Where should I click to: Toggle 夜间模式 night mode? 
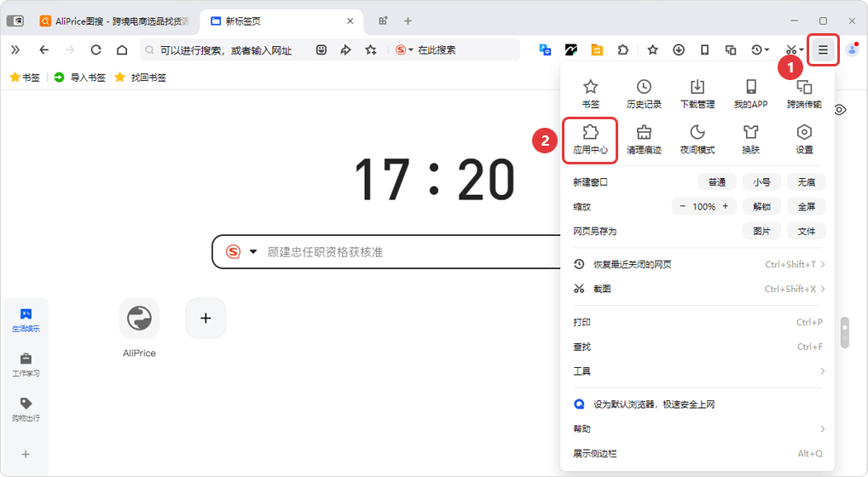(x=697, y=140)
